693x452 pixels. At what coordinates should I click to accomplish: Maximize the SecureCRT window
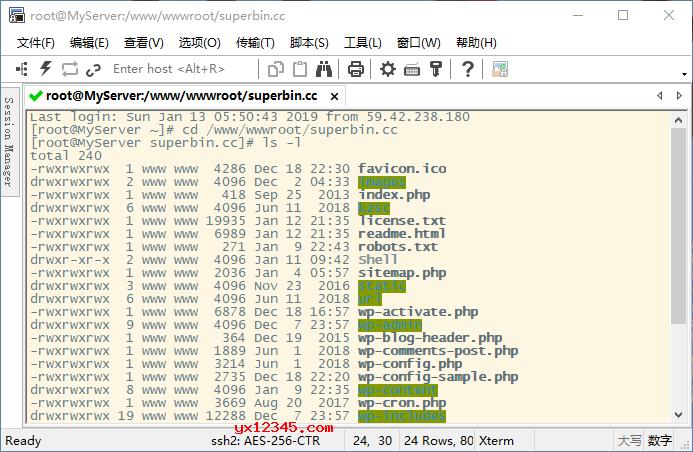(623, 15)
